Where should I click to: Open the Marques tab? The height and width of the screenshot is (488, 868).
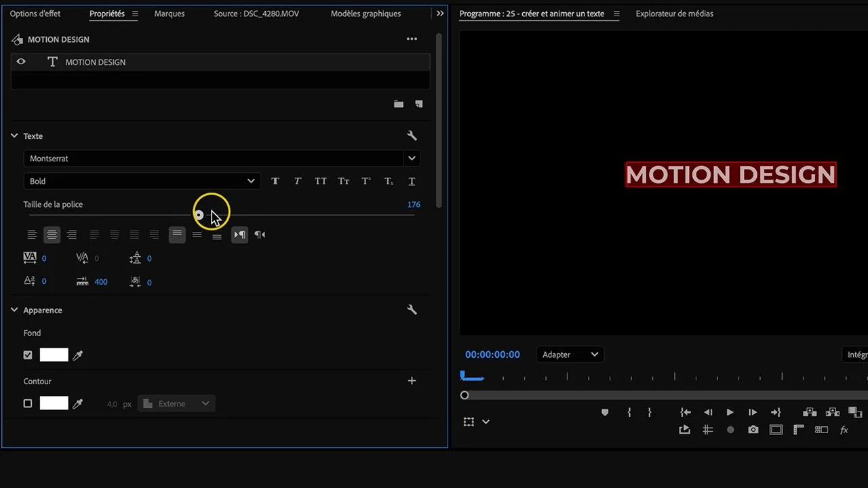(x=170, y=14)
